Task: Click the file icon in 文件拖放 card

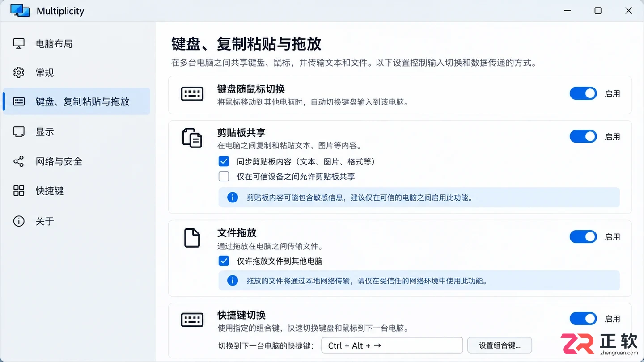Action: (192, 238)
